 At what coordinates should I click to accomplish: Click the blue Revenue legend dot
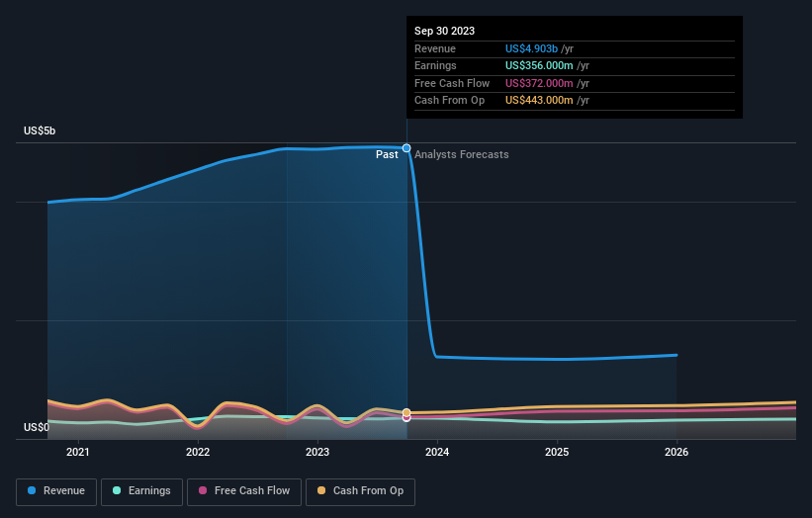pos(32,490)
